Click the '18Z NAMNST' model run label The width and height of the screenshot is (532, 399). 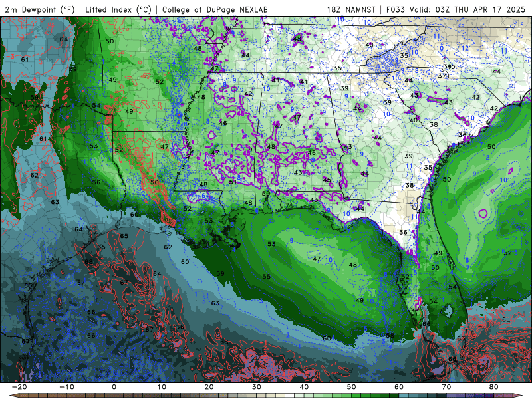tap(351, 9)
